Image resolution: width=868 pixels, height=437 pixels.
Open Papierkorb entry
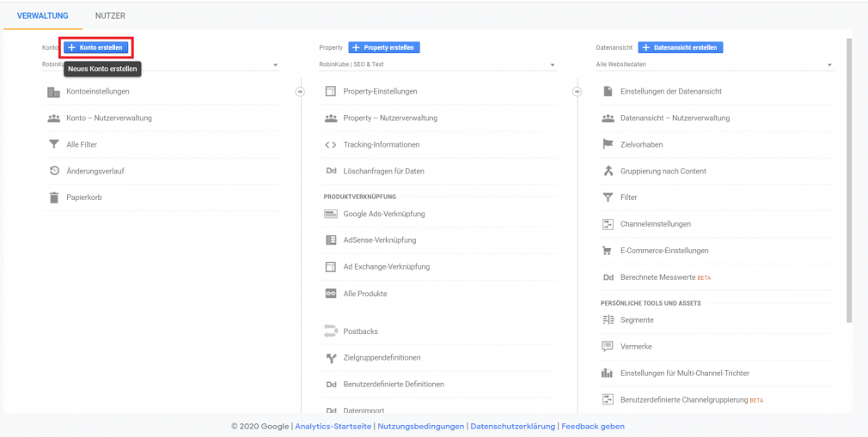point(84,197)
